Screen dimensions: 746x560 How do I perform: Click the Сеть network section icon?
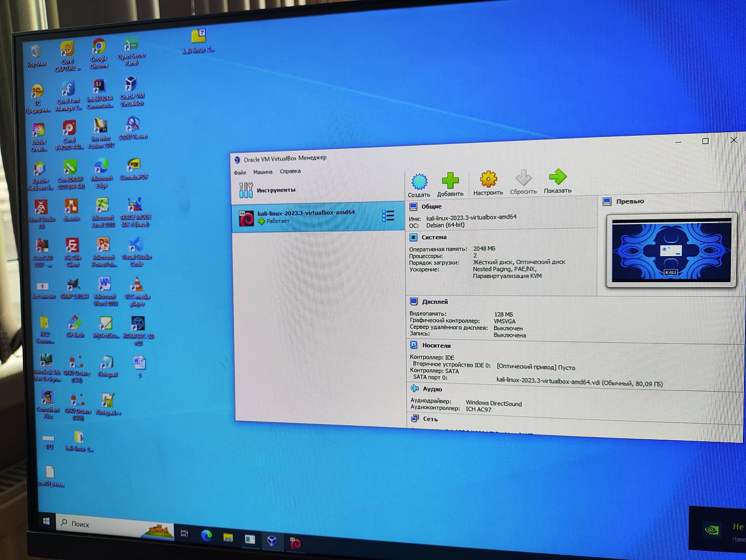pyautogui.click(x=415, y=418)
